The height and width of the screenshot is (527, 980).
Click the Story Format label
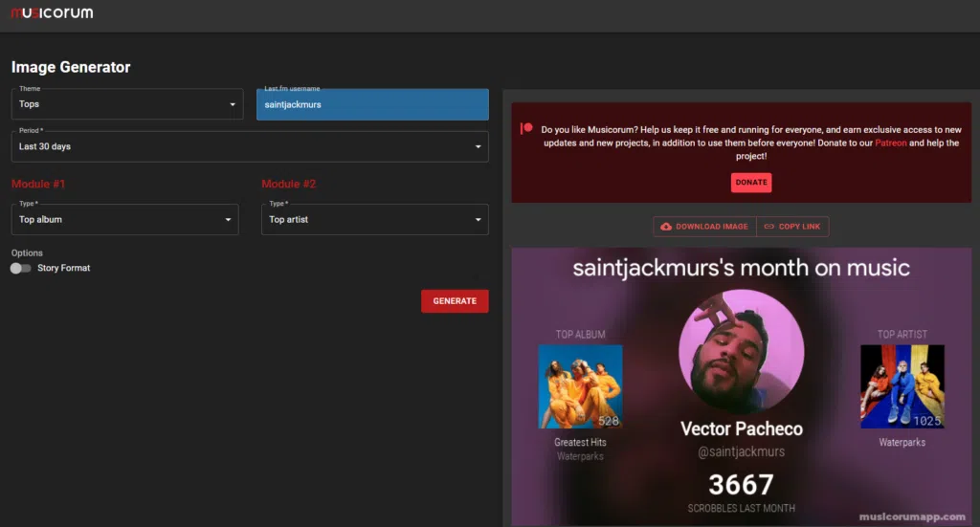coord(64,268)
